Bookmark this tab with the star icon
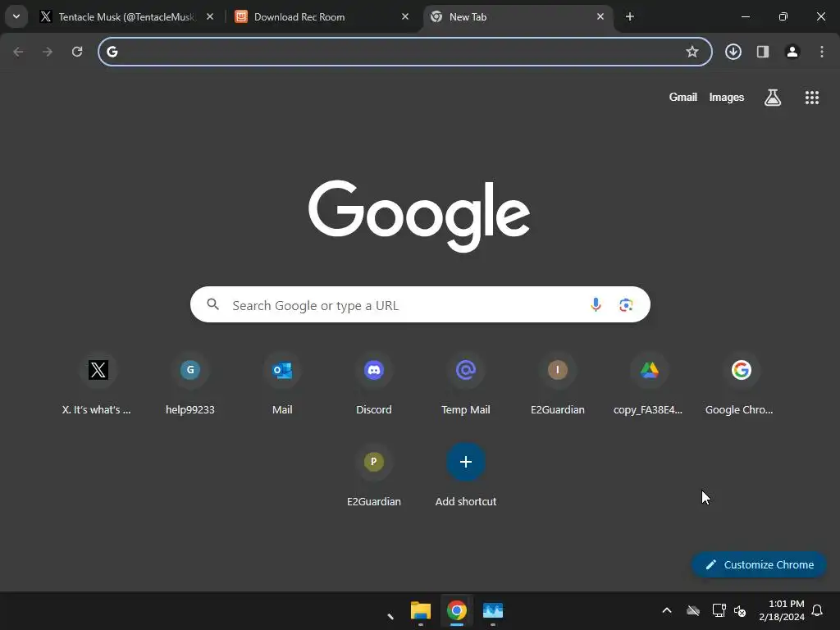The height and width of the screenshot is (630, 840). [x=692, y=52]
